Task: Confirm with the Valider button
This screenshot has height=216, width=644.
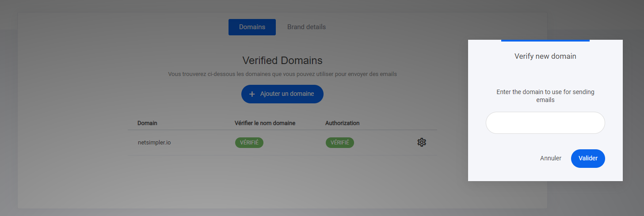Action: [587, 159]
